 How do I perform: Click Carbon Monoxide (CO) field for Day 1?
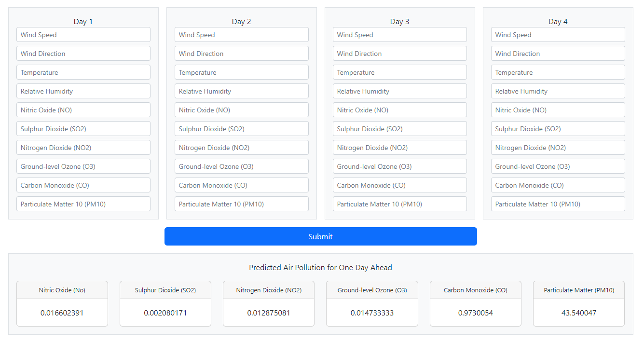pyautogui.click(x=83, y=185)
